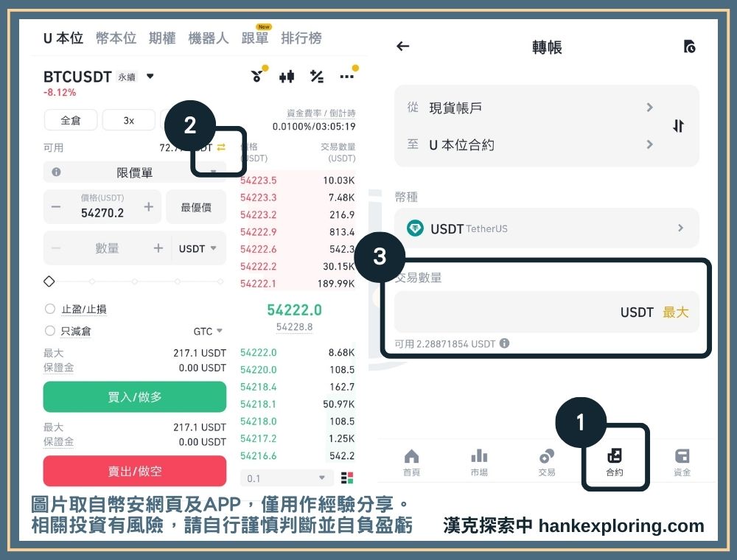The image size is (737, 560).
Task: Edit the 54270.2 price field
Action: coord(102,213)
